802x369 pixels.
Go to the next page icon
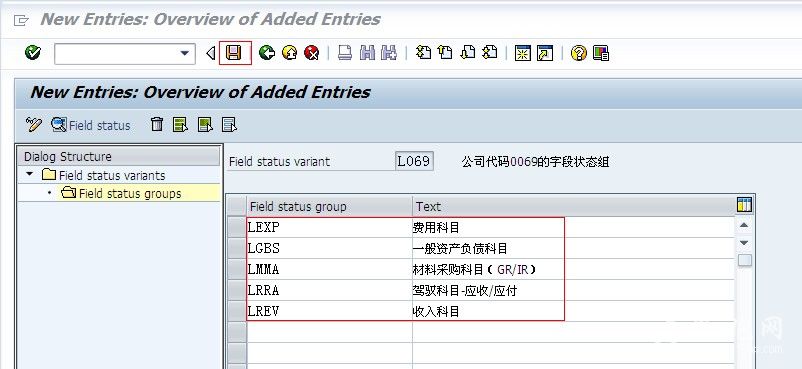tap(467, 52)
